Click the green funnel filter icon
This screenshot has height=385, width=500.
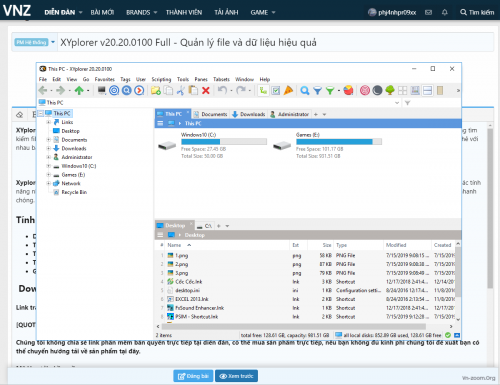point(330,90)
